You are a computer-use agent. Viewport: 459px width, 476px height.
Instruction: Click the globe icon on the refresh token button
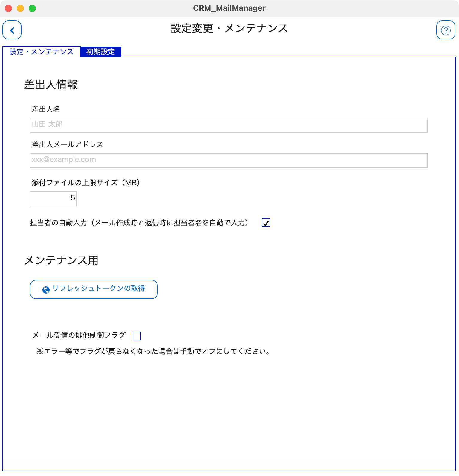(46, 290)
